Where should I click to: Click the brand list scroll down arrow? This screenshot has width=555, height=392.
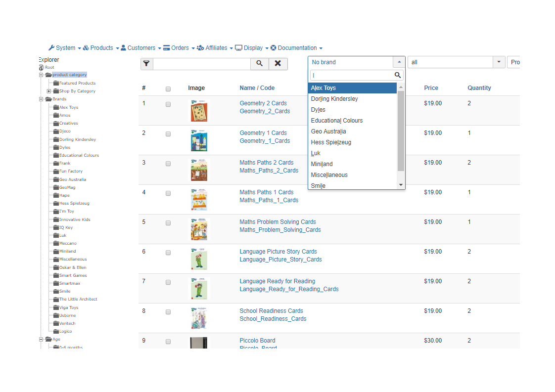coord(401,185)
